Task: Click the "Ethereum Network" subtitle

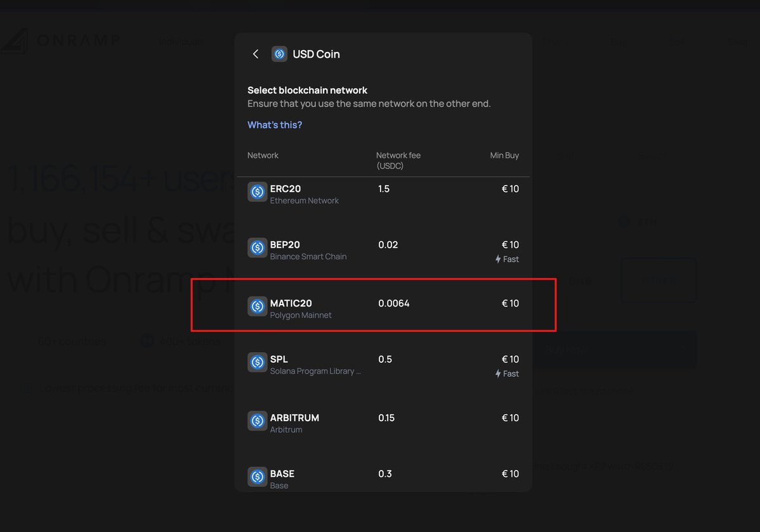Action: 305,201
